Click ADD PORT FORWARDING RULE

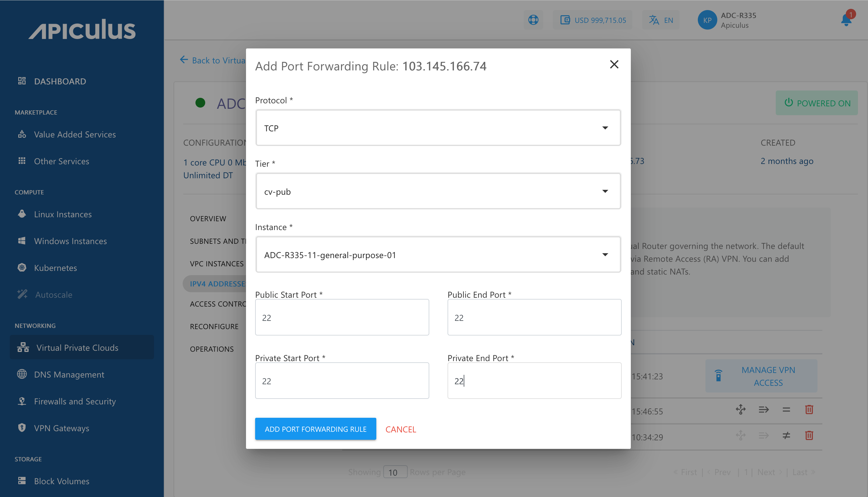point(315,429)
